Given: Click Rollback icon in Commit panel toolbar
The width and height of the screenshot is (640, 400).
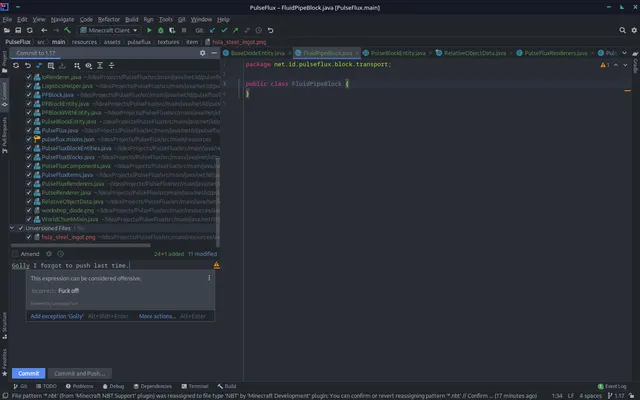Looking at the screenshot, I should pos(28,65).
